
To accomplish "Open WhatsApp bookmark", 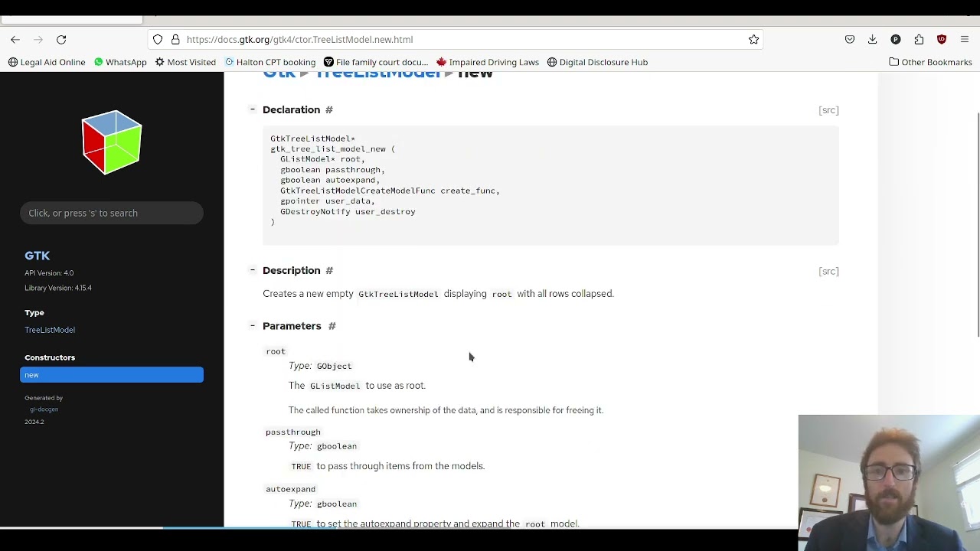I will 120,62.
